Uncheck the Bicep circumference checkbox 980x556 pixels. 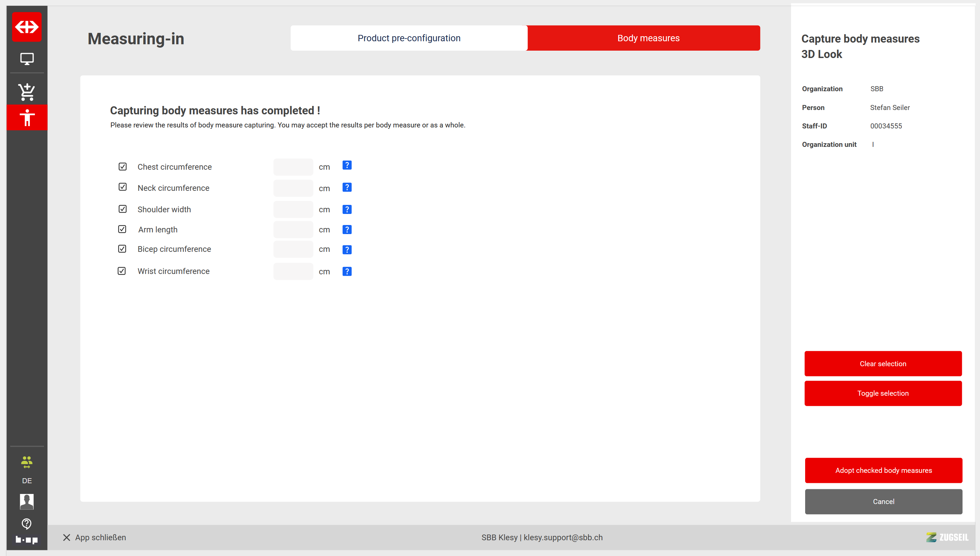[x=122, y=249]
